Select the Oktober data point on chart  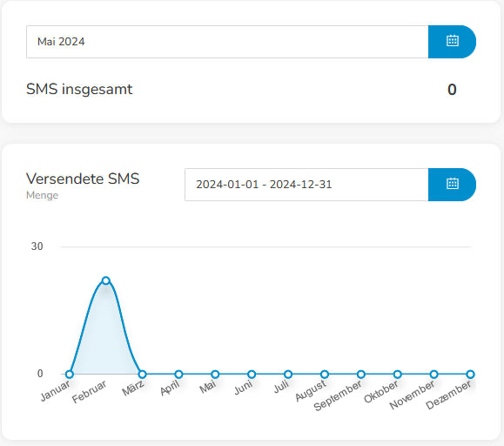tap(398, 375)
